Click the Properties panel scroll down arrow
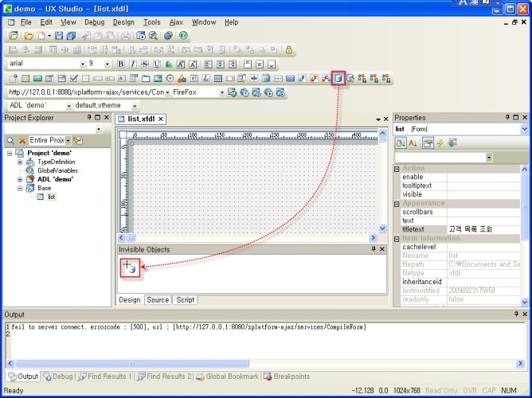The image size is (532, 398). 524,302
